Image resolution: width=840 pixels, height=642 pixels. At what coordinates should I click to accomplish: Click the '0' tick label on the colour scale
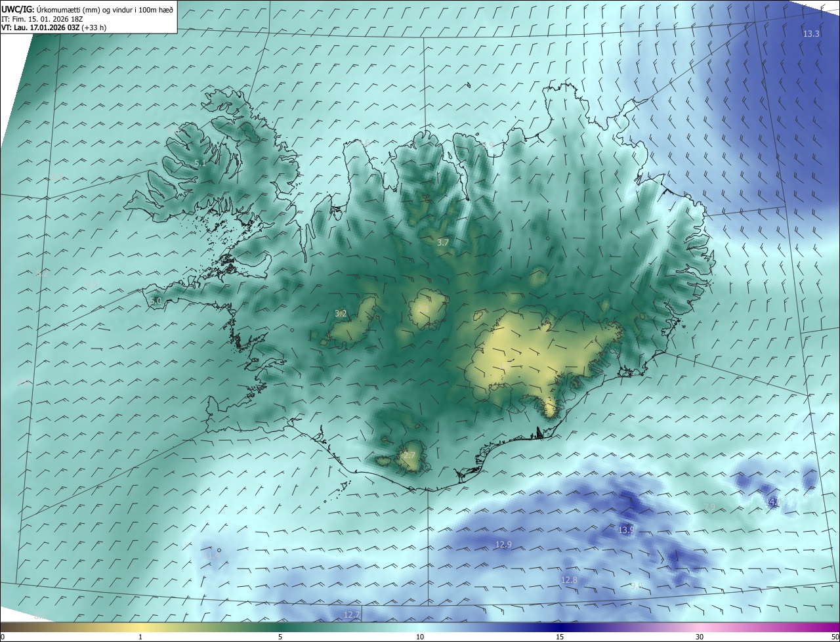coord(2,637)
